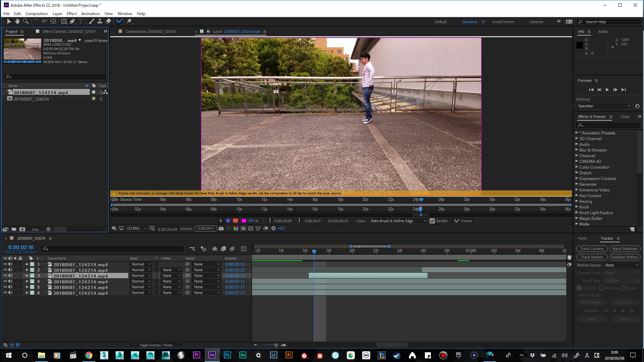Uncheck the Render checkbox

(432, 221)
